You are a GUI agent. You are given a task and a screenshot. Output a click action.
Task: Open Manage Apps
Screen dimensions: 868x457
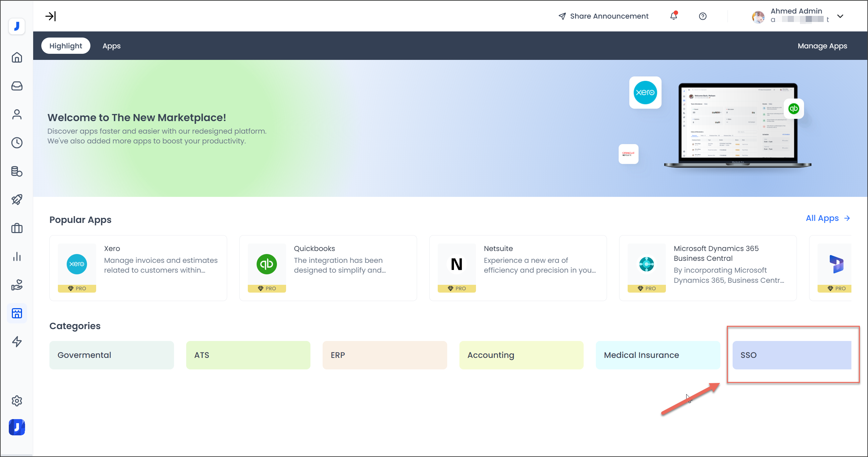822,46
